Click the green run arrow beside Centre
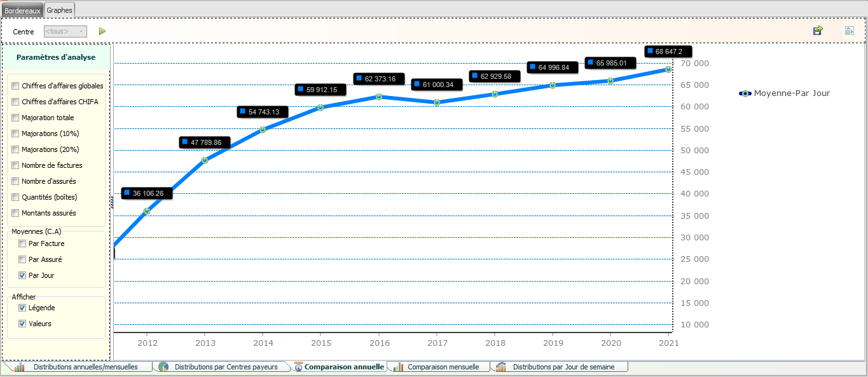 point(102,31)
